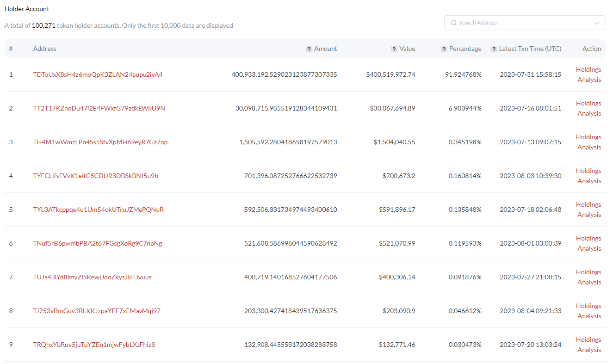Open address TH4M1wWmzLPn4Ss5SfvXpMH69eyR7Gz7np

[100, 142]
